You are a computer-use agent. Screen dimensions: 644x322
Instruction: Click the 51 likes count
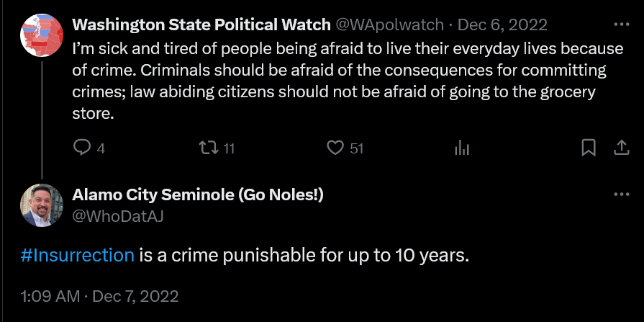356,149
